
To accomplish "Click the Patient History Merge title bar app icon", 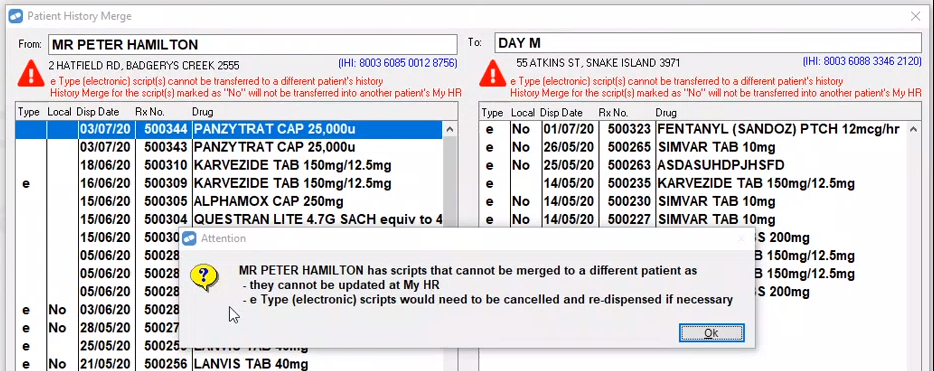I will [x=15, y=17].
